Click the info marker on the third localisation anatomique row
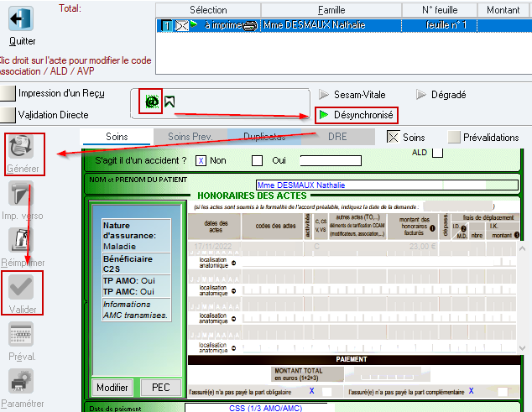This screenshot has width=532, height=412. tap(234, 319)
